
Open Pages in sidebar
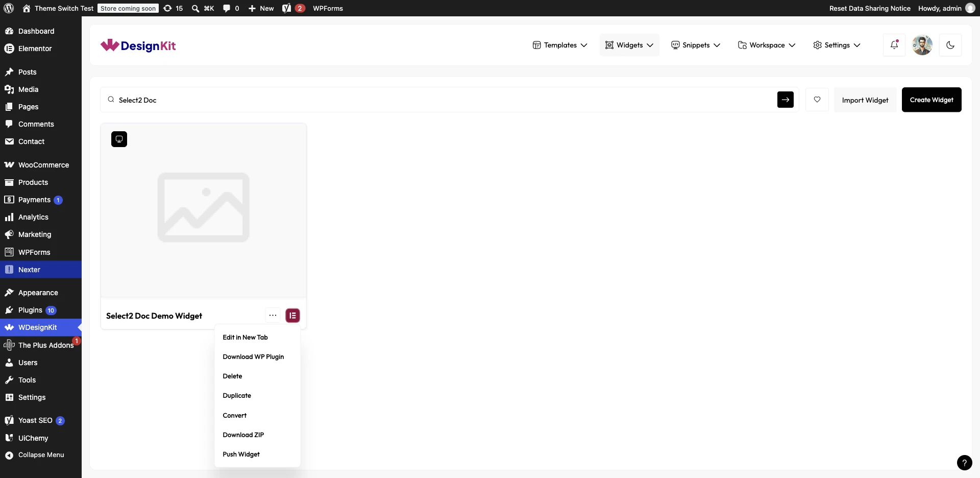click(41, 107)
